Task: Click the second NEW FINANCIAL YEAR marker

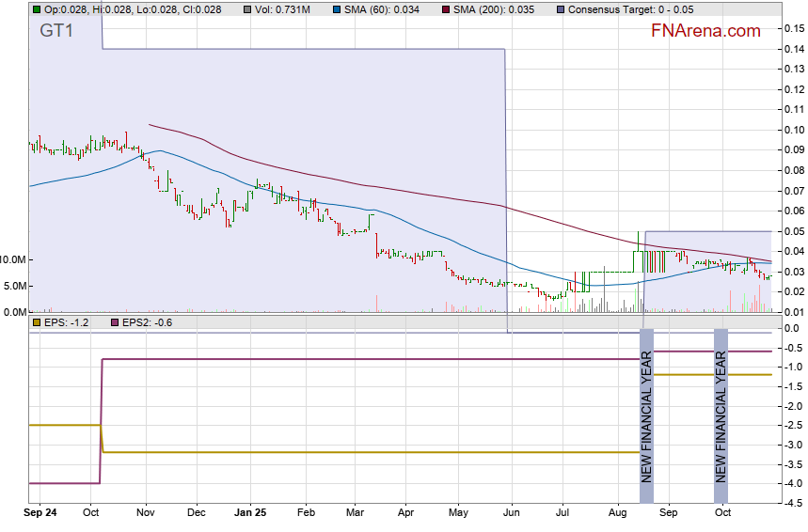Action: (x=721, y=415)
